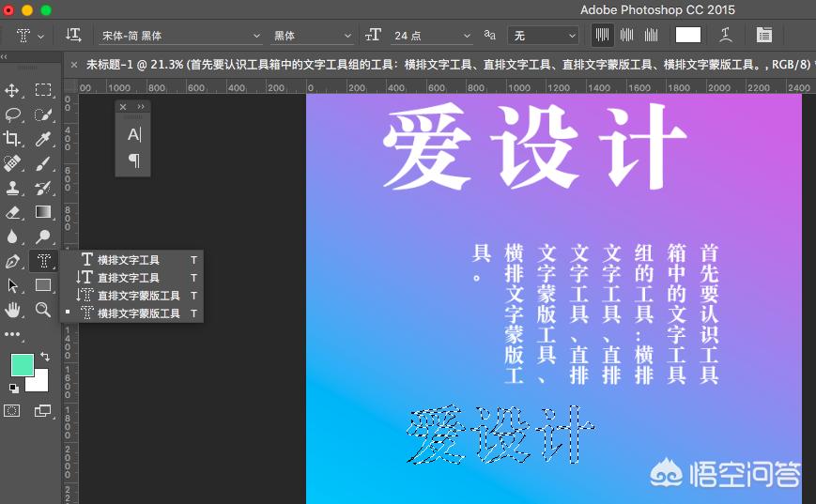816x504 pixels.
Task: Swap foreground and background colors
Action: [x=45, y=357]
